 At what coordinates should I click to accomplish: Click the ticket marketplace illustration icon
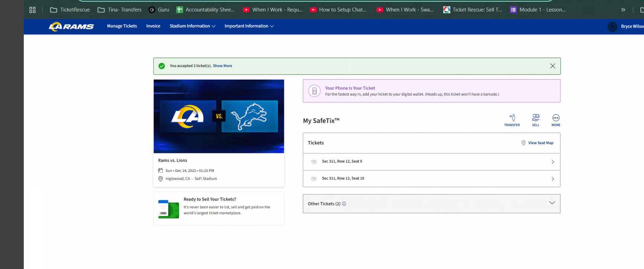click(168, 209)
